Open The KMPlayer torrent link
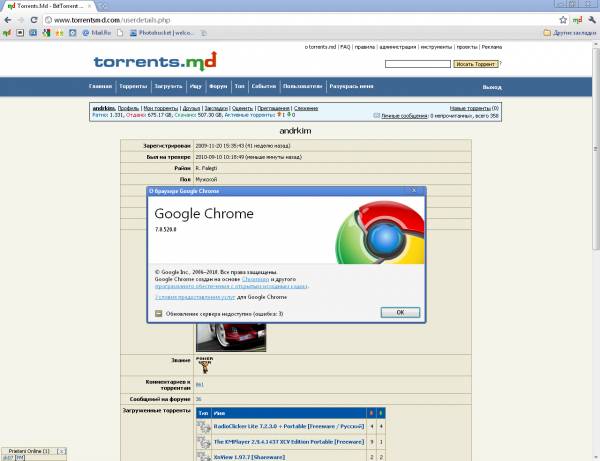Image resolution: width=600 pixels, height=461 pixels. 289,442
